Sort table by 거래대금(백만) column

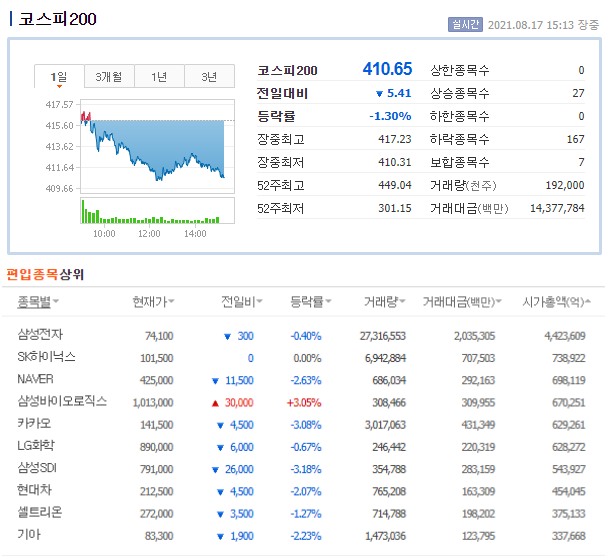tap(462, 302)
